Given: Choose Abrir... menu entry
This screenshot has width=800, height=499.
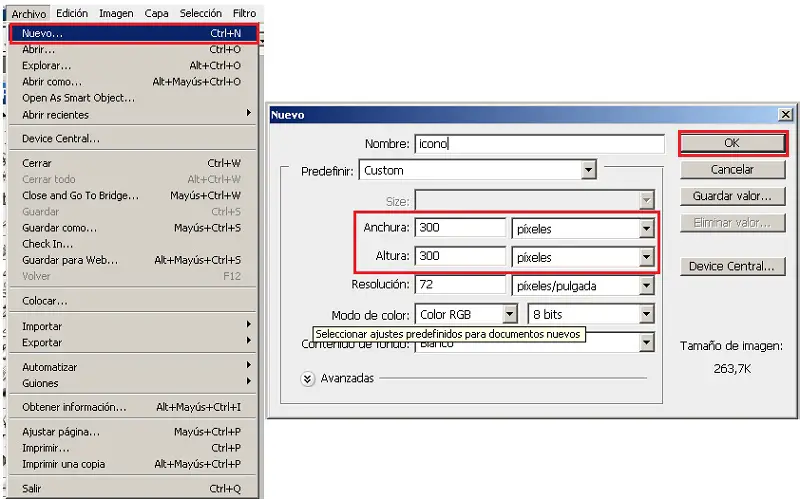Looking at the screenshot, I should (133, 49).
